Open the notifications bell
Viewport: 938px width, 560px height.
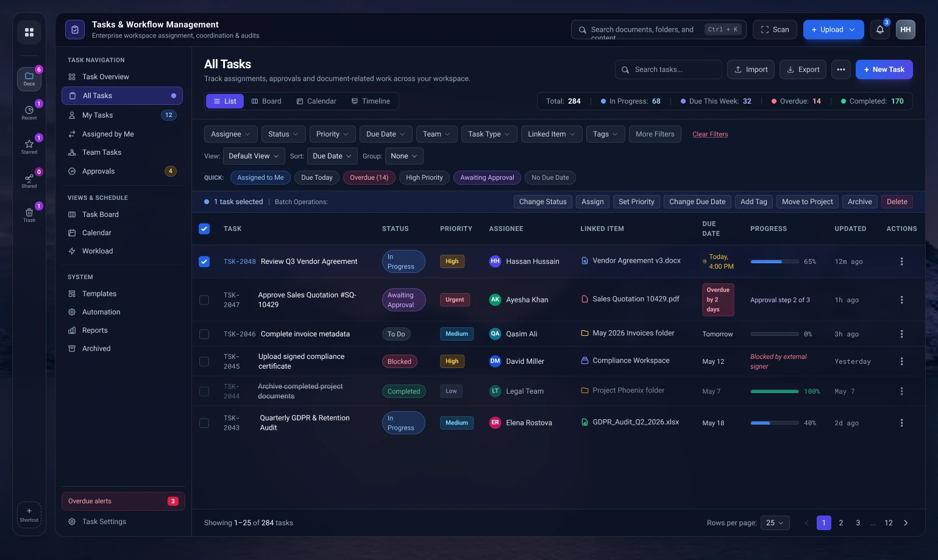tap(880, 29)
